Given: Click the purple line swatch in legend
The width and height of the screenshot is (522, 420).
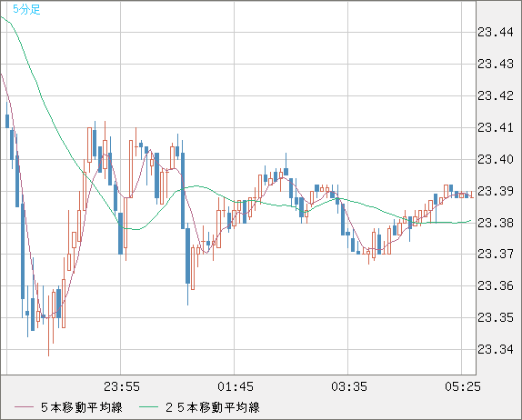Looking at the screenshot, I should (24, 407).
